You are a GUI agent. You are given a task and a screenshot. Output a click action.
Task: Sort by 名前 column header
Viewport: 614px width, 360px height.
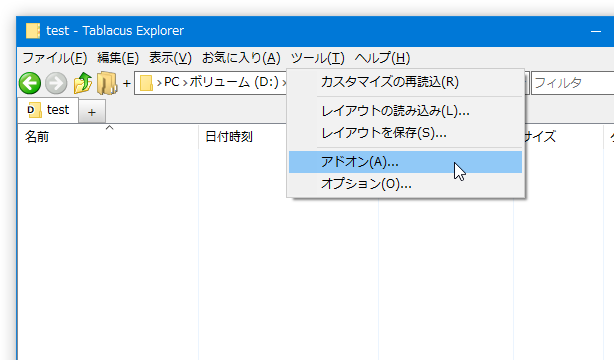[108, 137]
